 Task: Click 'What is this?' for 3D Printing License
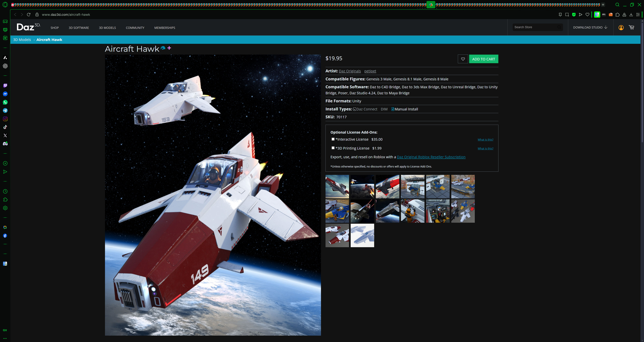(485, 148)
